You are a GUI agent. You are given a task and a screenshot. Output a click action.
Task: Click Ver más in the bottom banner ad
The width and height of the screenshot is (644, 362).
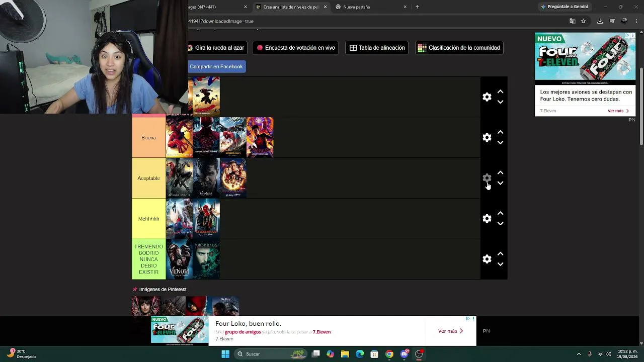450,331
